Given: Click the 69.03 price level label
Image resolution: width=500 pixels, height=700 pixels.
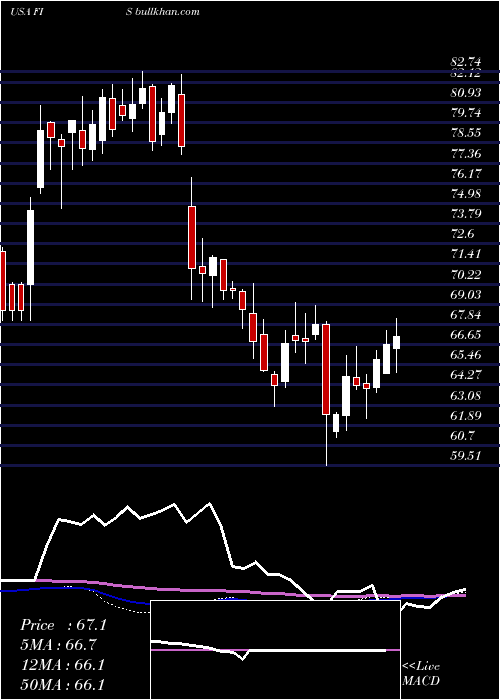Looking at the screenshot, I should [466, 295].
